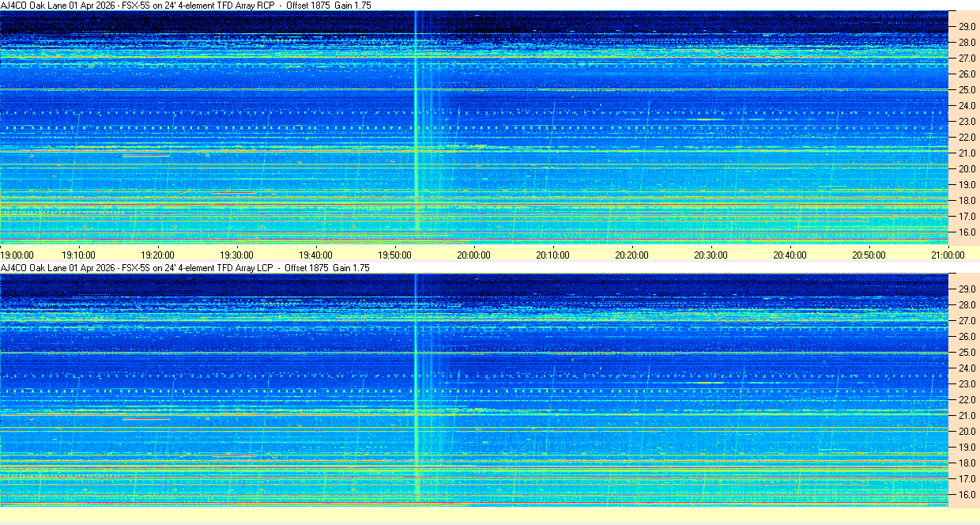The width and height of the screenshot is (980, 525).
Task: Pick the 17.0 frequency label in LCP panel
Action: click(x=967, y=479)
